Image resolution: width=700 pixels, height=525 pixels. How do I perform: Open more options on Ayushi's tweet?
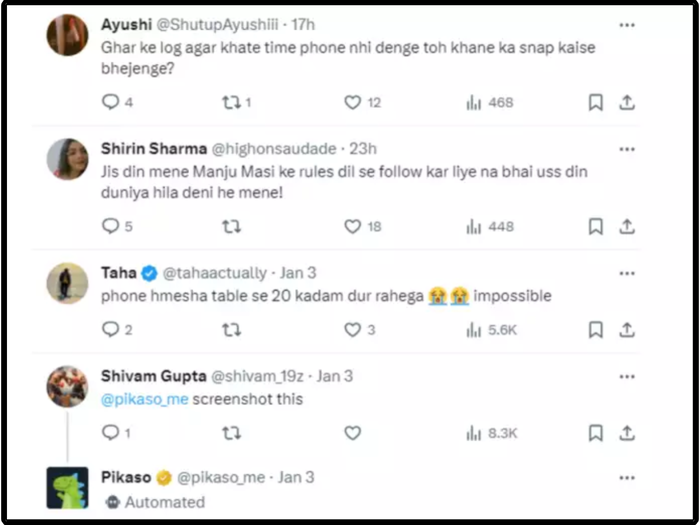click(x=626, y=24)
